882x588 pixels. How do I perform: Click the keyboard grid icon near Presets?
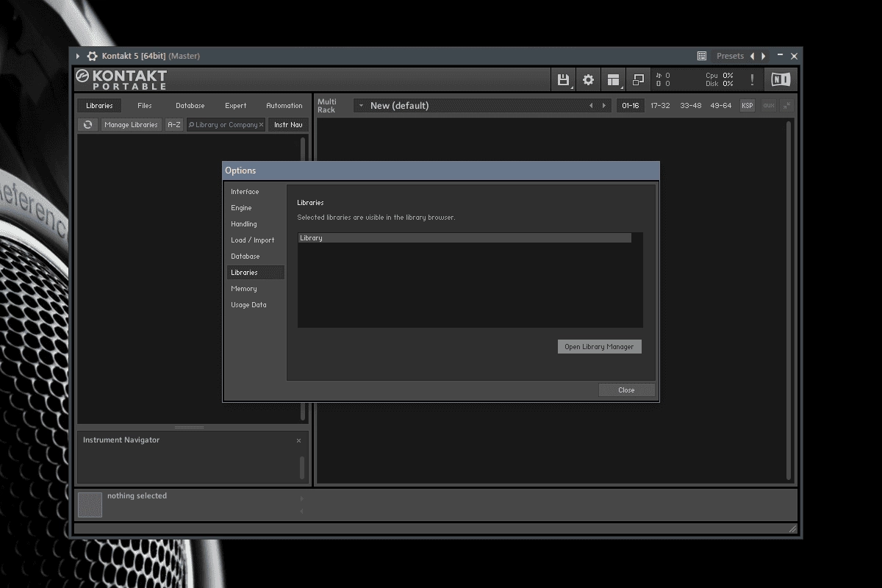click(702, 56)
